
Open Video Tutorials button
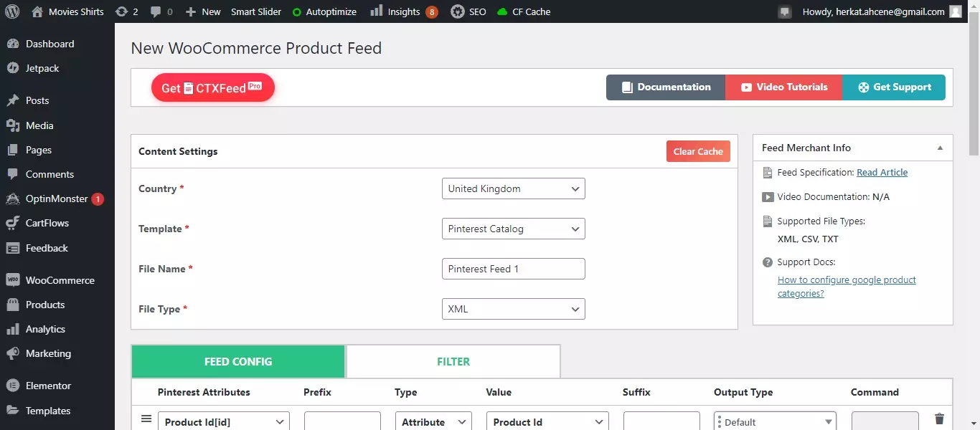point(784,87)
